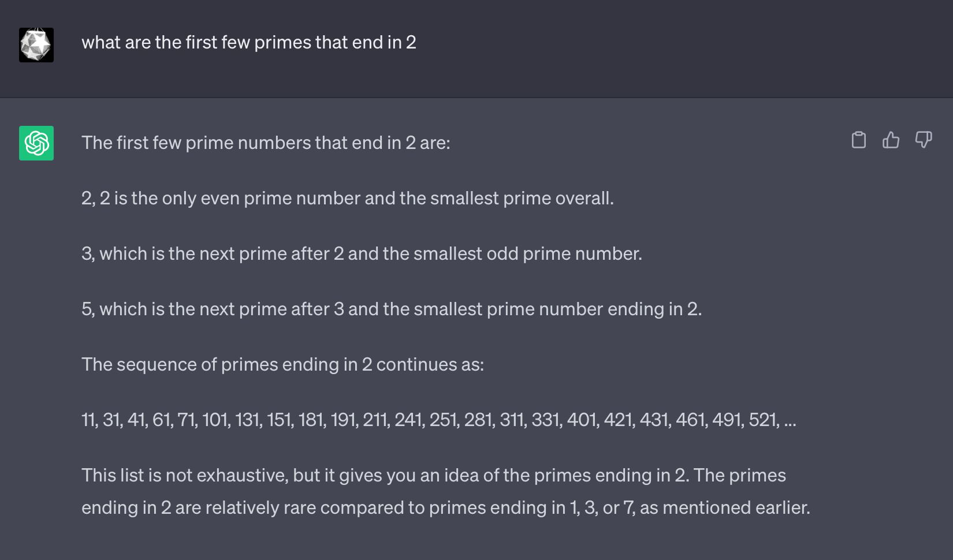Click the user's profile avatar image
The width and height of the screenshot is (953, 560).
(x=36, y=45)
